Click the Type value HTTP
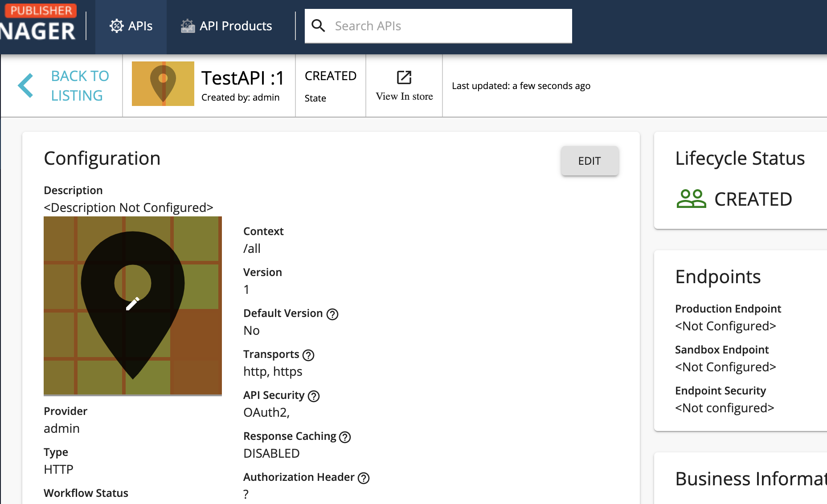The width and height of the screenshot is (827, 504). [x=58, y=469]
